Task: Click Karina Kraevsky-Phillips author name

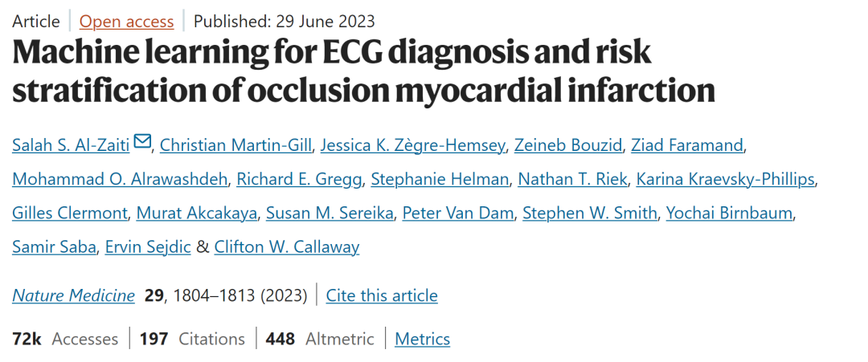Action: click(x=726, y=180)
